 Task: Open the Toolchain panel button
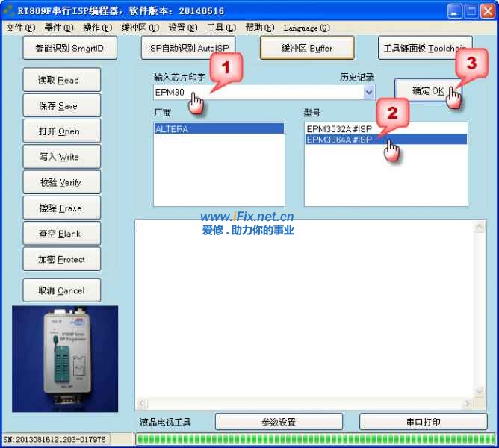[424, 49]
